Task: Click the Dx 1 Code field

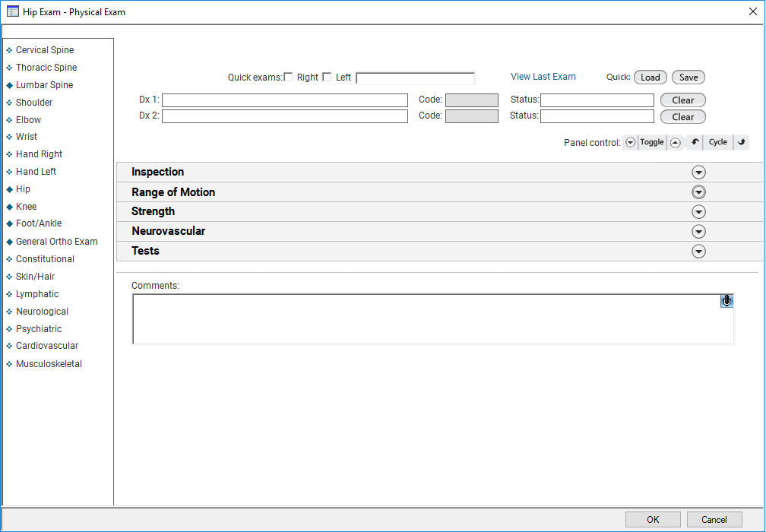Action: click(x=472, y=100)
